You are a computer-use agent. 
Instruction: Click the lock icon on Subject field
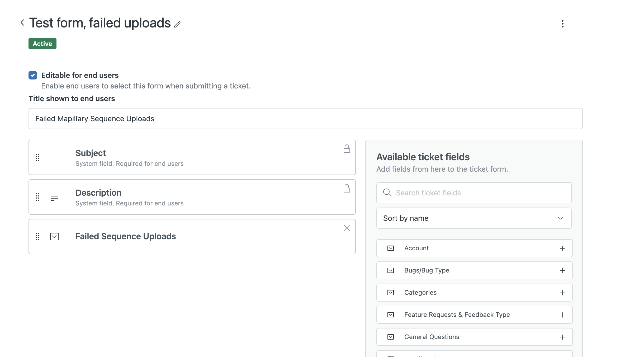tap(347, 149)
